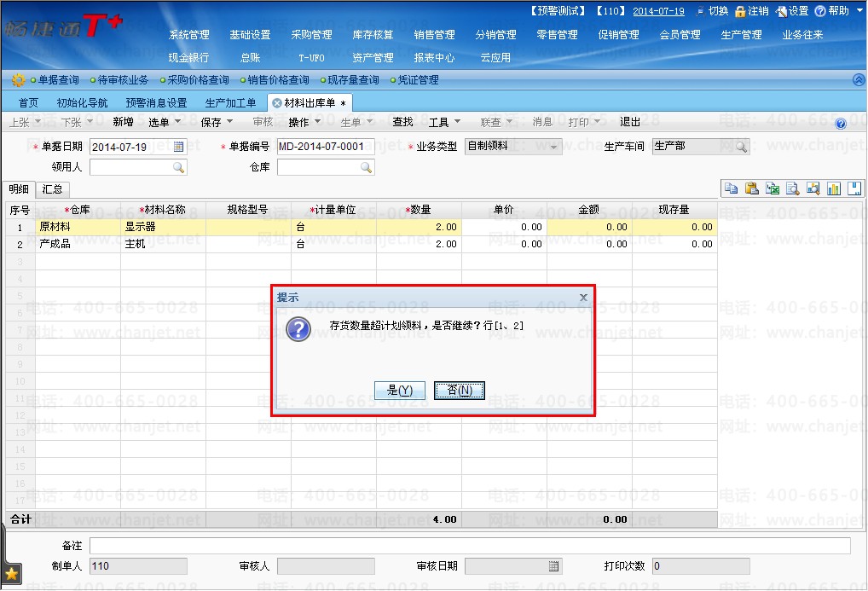Click the 备注 input field

click(470, 546)
